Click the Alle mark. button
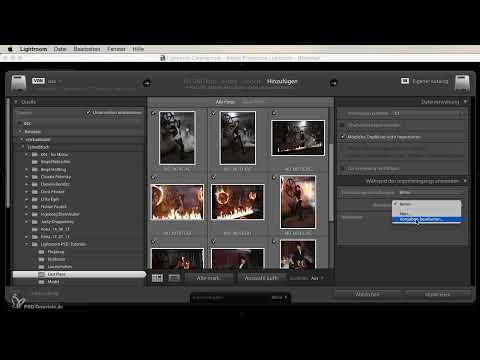480x360 pixels. pos(208,278)
